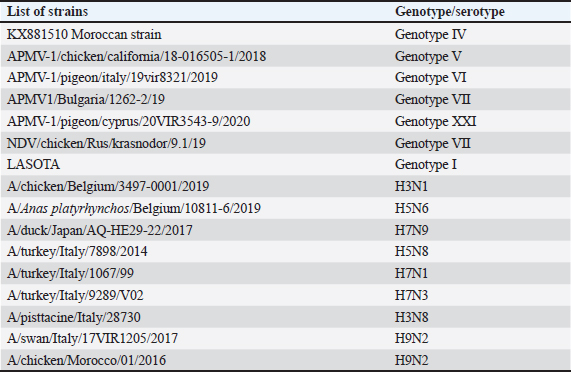This screenshot has width=571, height=372.
Task: Select the A/swan/Italy/17VIR1205/2017 strain
Action: click(x=92, y=339)
